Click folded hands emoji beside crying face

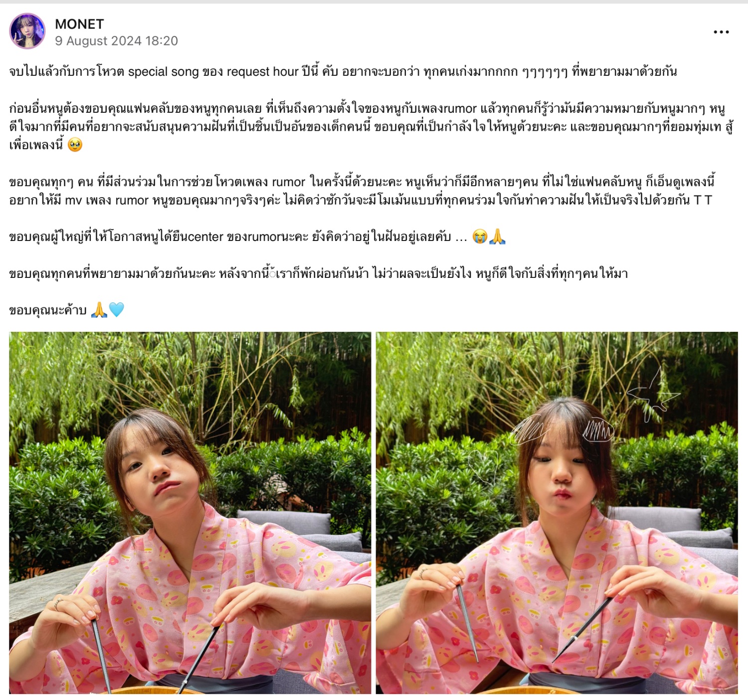pos(497,236)
